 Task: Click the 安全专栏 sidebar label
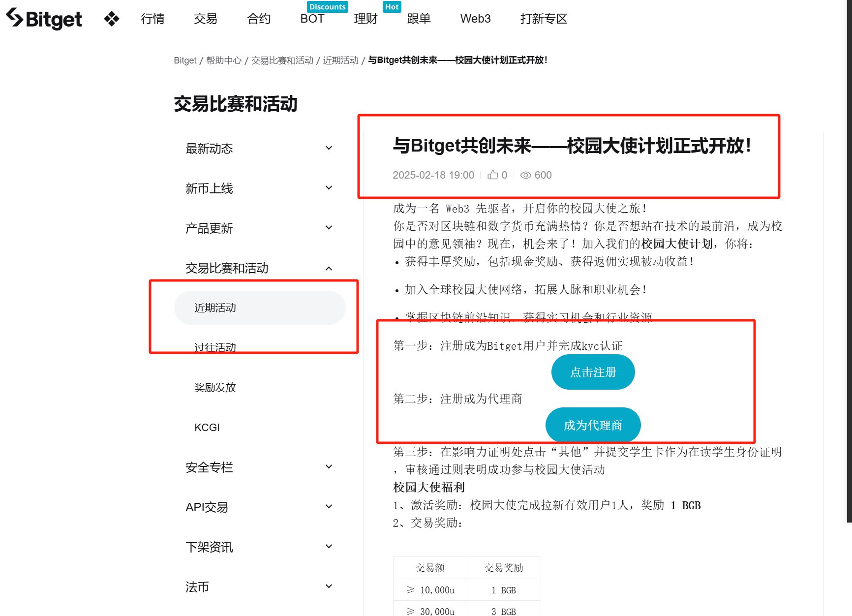click(x=209, y=467)
